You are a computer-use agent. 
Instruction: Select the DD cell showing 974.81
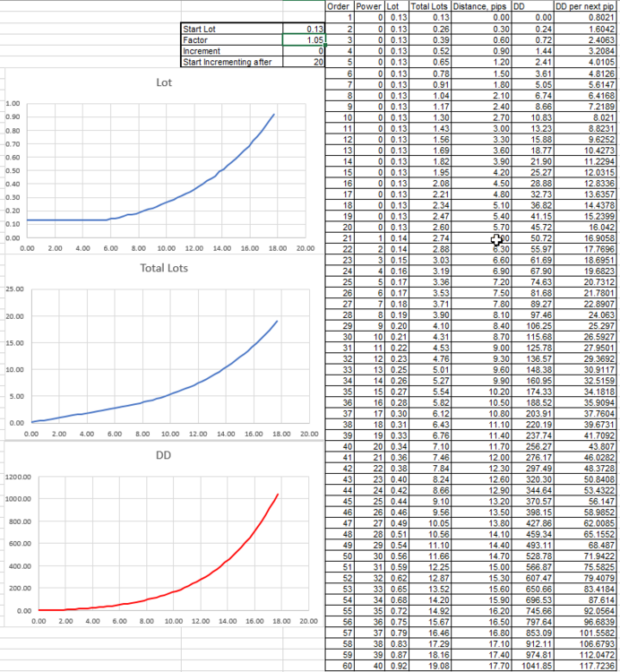coord(532,654)
